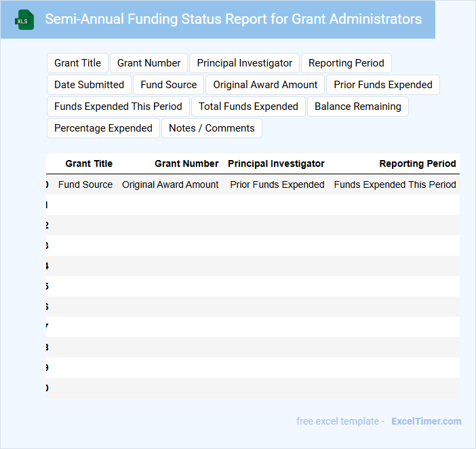
Task: Select the Fund Source tag
Action: click(x=168, y=85)
